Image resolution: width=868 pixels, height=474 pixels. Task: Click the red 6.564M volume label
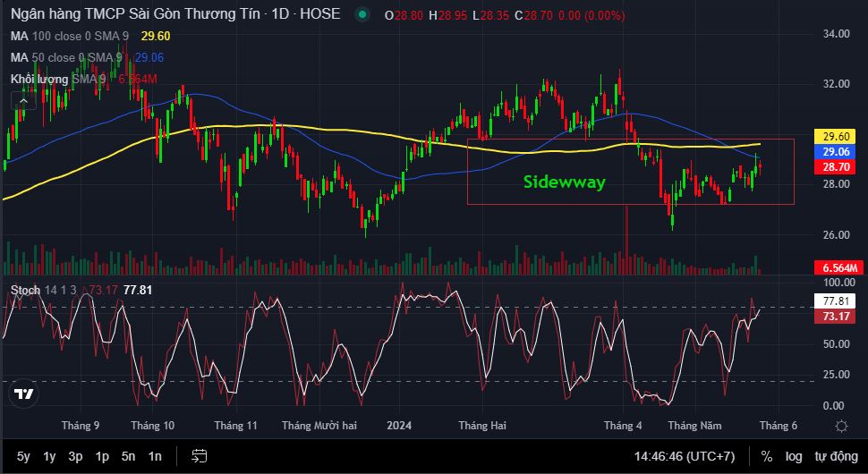838,268
